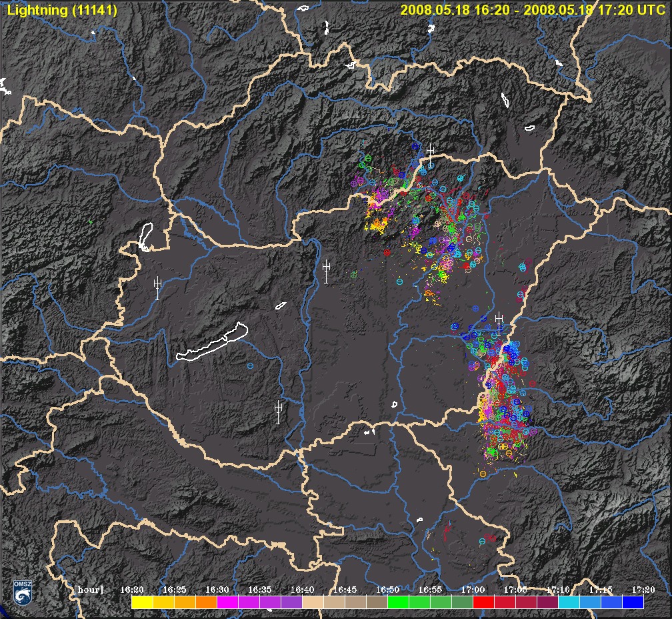Click the '[hour]' legend label
The image size is (672, 619).
pos(89,590)
